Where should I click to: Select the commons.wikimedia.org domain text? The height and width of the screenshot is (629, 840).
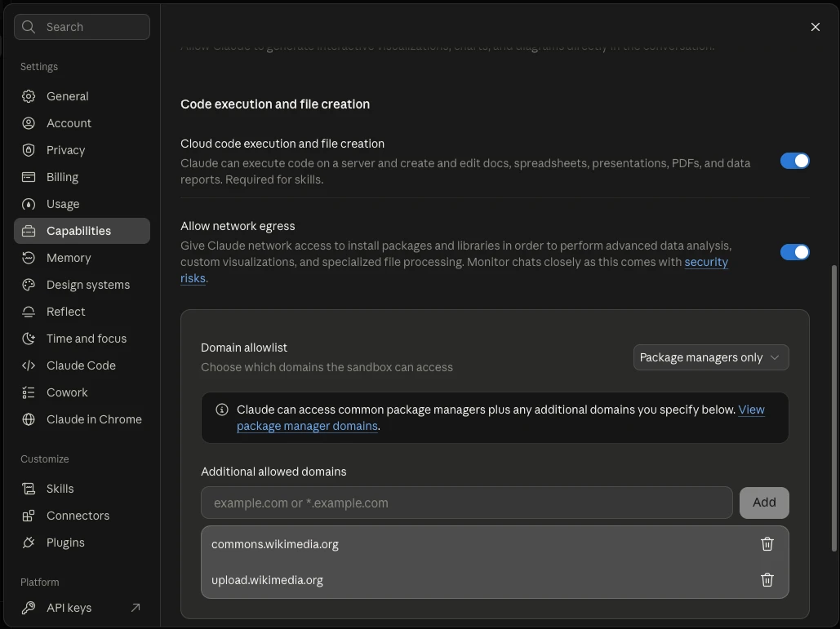(275, 544)
